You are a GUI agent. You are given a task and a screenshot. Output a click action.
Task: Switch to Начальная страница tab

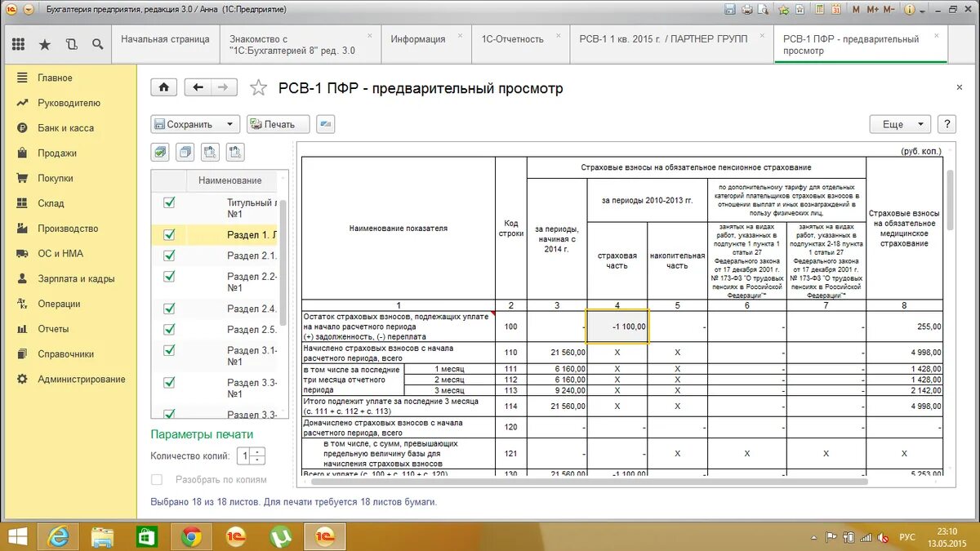(165, 45)
